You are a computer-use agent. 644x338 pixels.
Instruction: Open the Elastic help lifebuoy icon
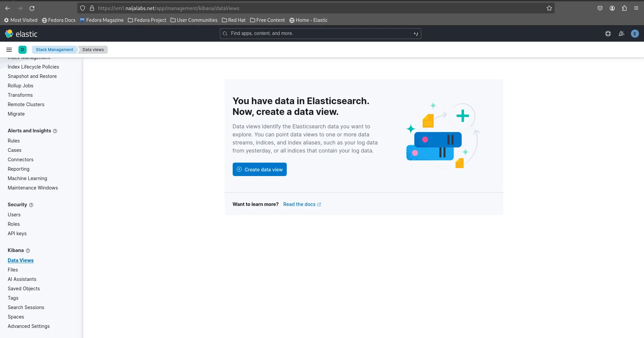(608, 34)
